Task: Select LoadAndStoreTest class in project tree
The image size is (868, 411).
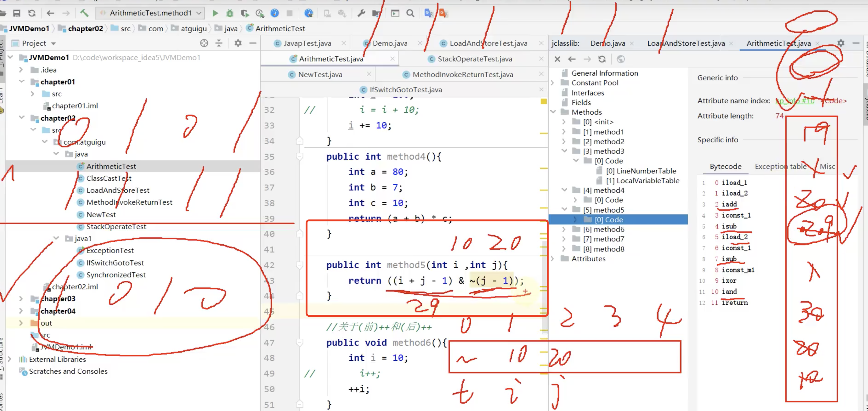Action: point(117,190)
